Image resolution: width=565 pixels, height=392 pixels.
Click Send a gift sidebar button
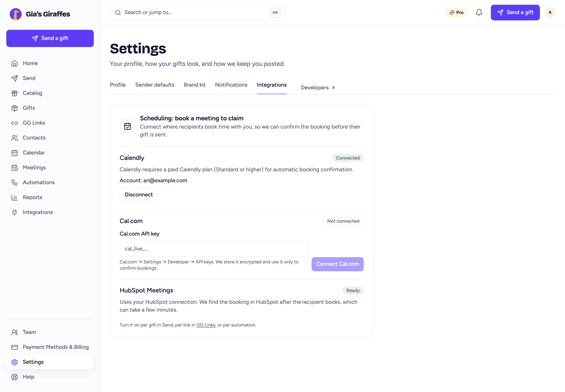(50, 38)
